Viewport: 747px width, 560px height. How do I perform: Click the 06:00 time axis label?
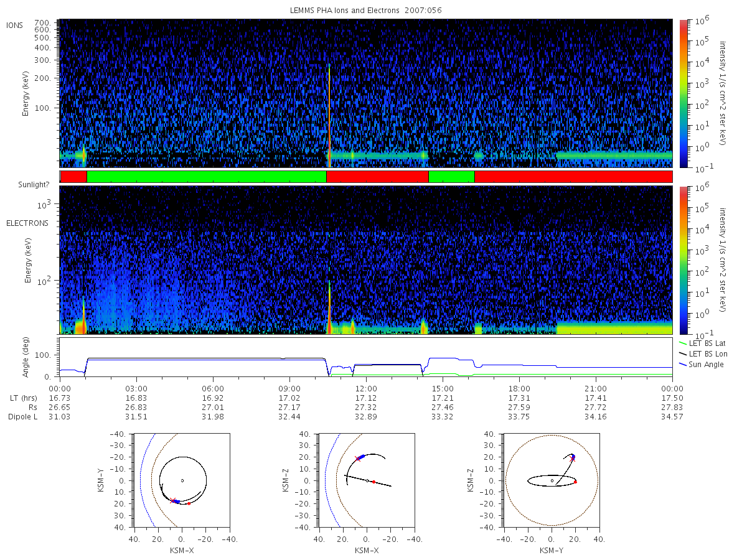213,388
